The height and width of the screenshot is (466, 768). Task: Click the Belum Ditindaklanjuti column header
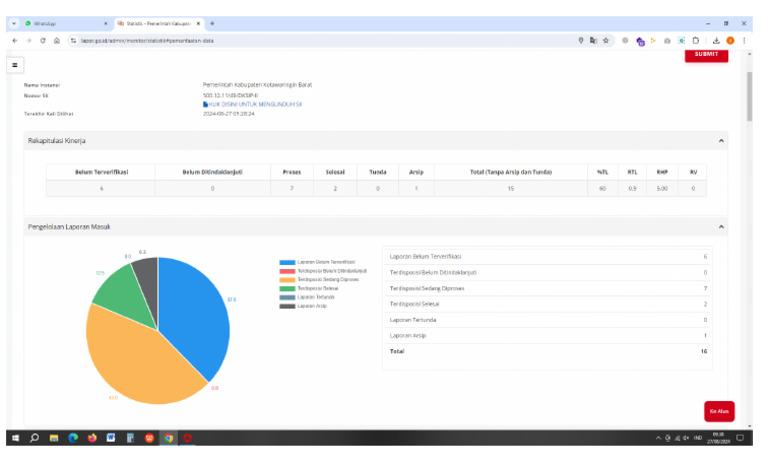point(213,172)
